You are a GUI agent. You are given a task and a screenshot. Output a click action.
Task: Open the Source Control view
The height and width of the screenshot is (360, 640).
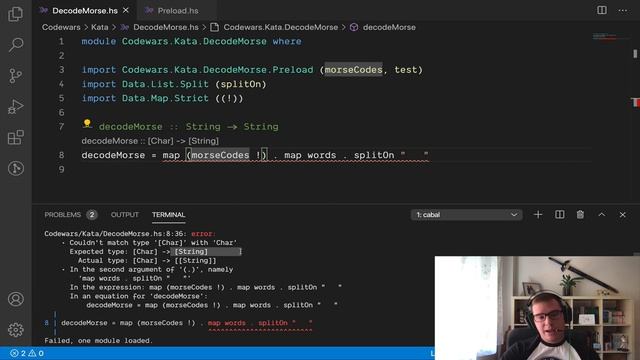16,76
